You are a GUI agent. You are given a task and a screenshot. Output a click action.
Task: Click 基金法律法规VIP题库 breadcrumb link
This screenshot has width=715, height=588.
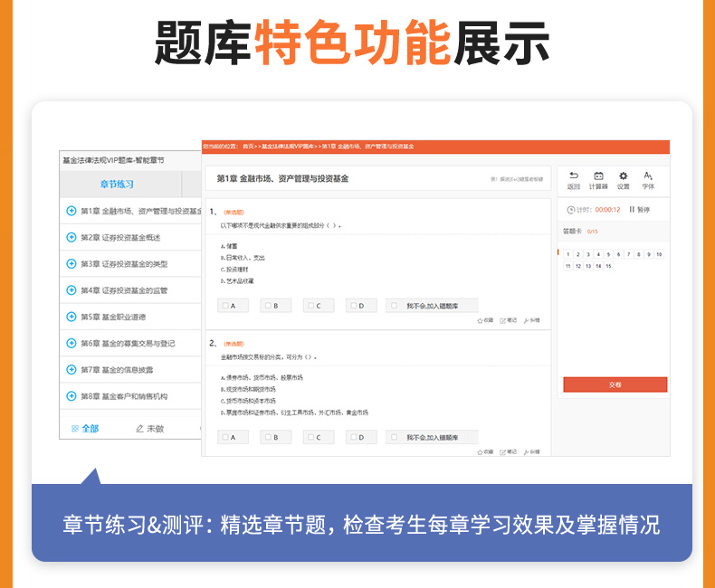pos(288,147)
